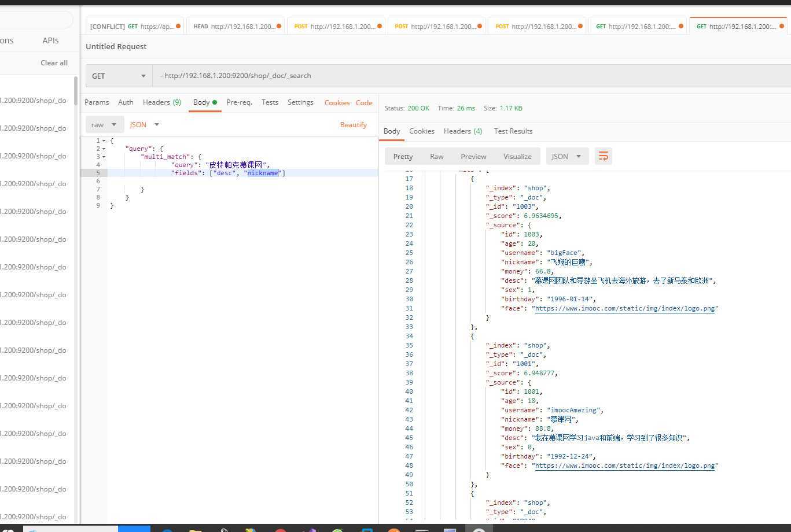Screen dimensions: 791x532
Task: Click the "birthday": "1992-12-24" line
Action: click(x=549, y=456)
